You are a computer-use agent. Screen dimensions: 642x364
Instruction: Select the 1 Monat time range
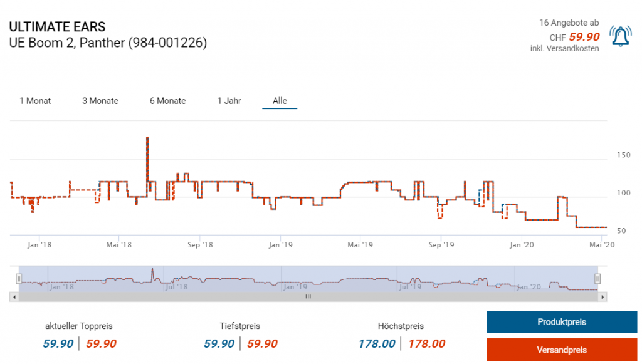[35, 101]
